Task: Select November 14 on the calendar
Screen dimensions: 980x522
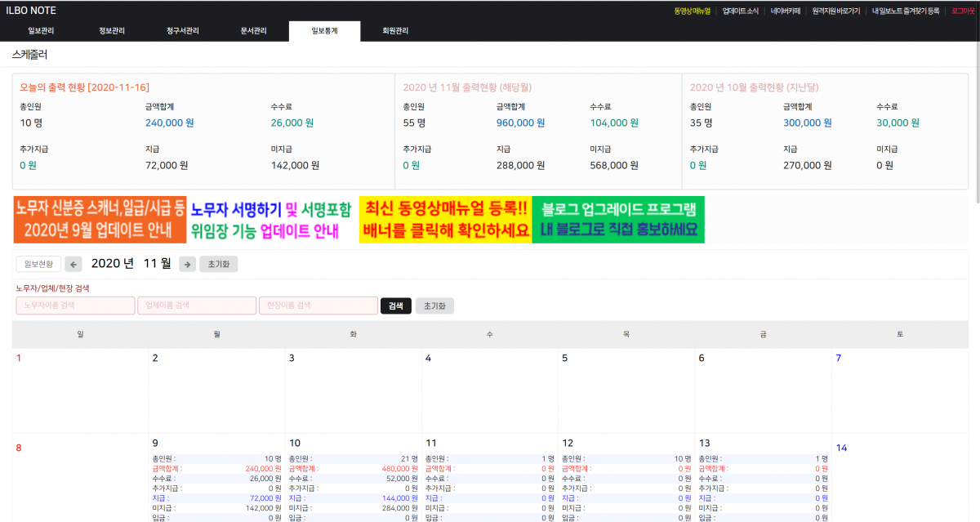Action: (843, 447)
